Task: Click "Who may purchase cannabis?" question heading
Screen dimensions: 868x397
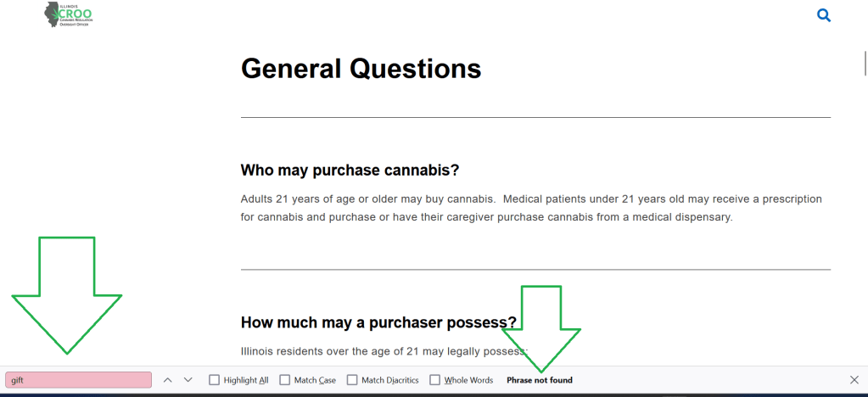Action: (350, 171)
